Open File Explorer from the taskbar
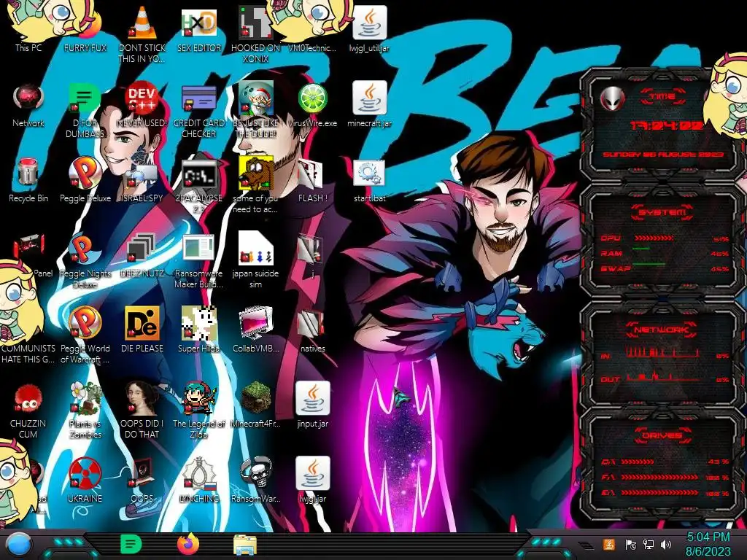Screen dimensions: 747x560 click(x=245, y=545)
